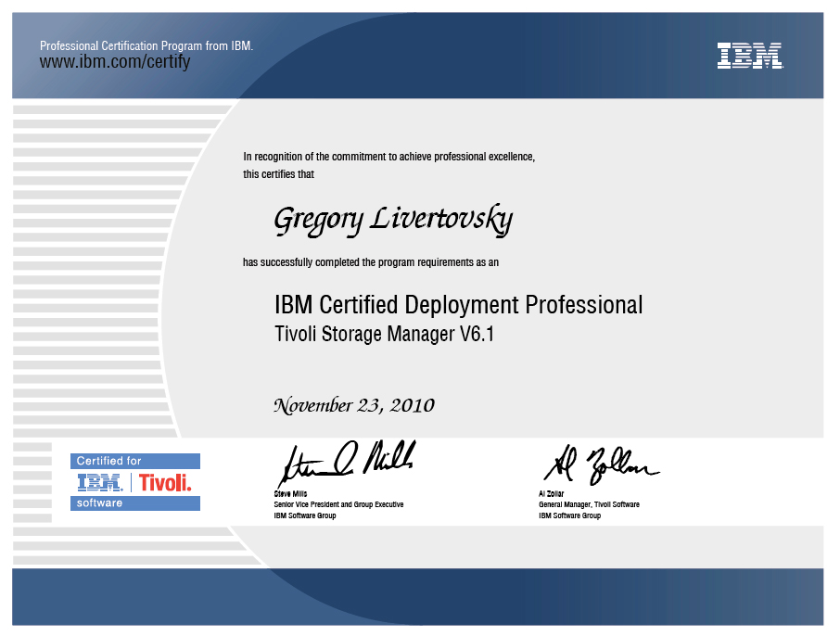Click the 'Certified for' badge label
The height and width of the screenshot is (636, 840).
[x=108, y=461]
